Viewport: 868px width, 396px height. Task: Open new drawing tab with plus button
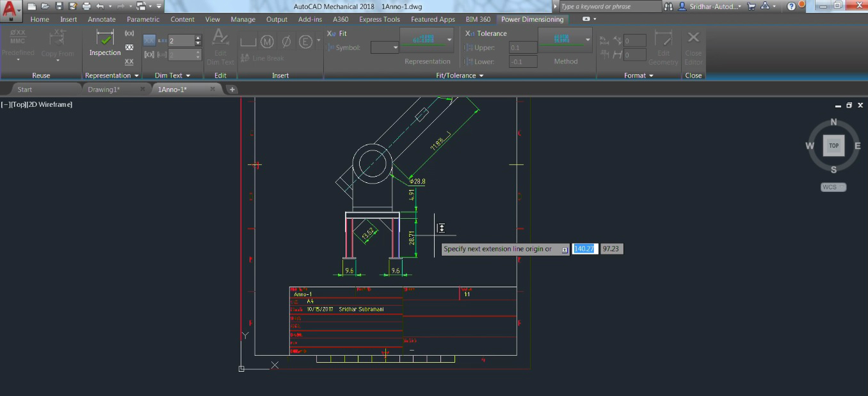(x=232, y=90)
